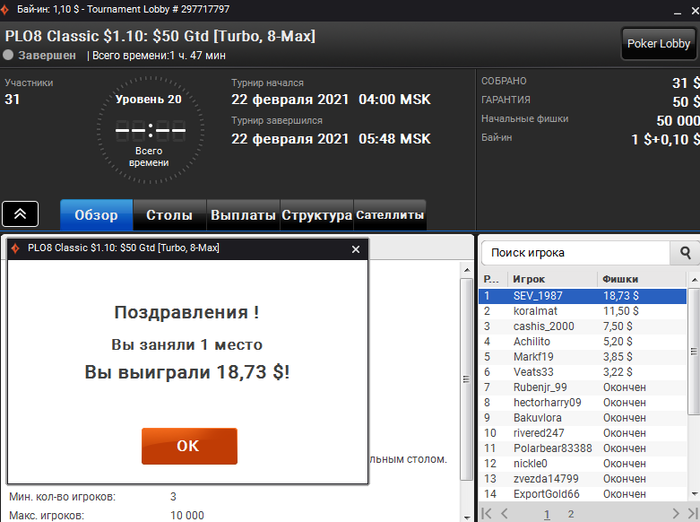Close the PLO8 Classic congratulations dialog
Viewport: 700px width, 522px height.
pos(355,249)
